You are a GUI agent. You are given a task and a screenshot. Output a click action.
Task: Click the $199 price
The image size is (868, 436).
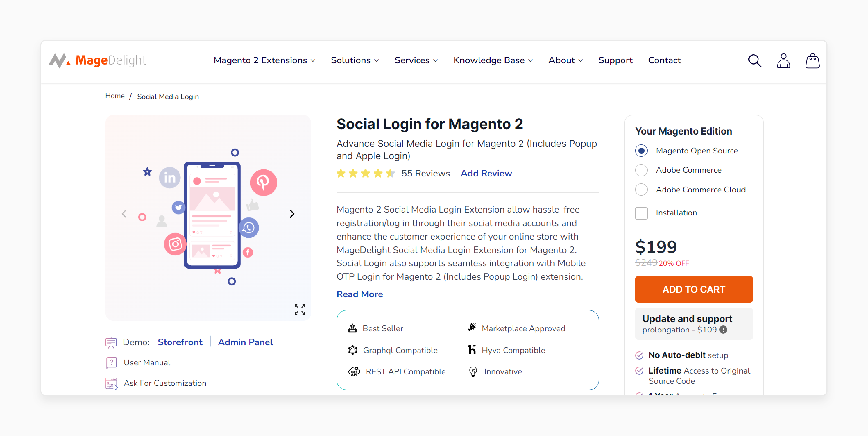pos(656,247)
